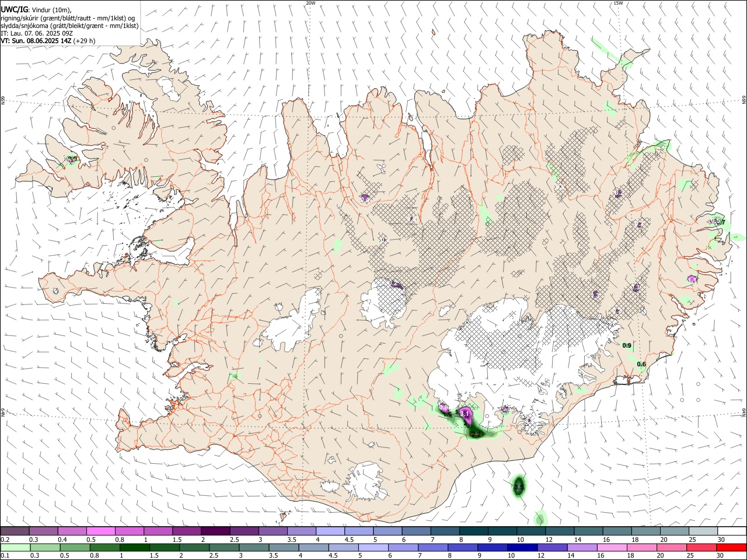Click the 15W longitude label at the top edge
This screenshot has height=560, width=747.
(x=618, y=3)
